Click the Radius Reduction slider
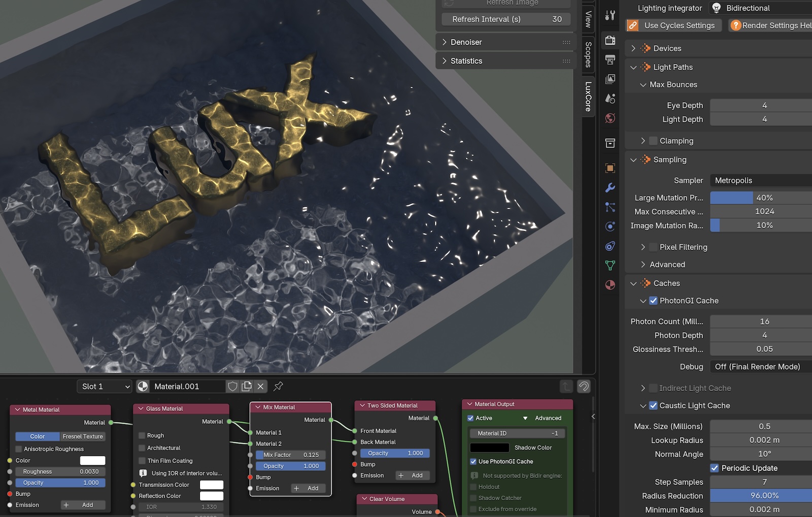 click(760, 496)
